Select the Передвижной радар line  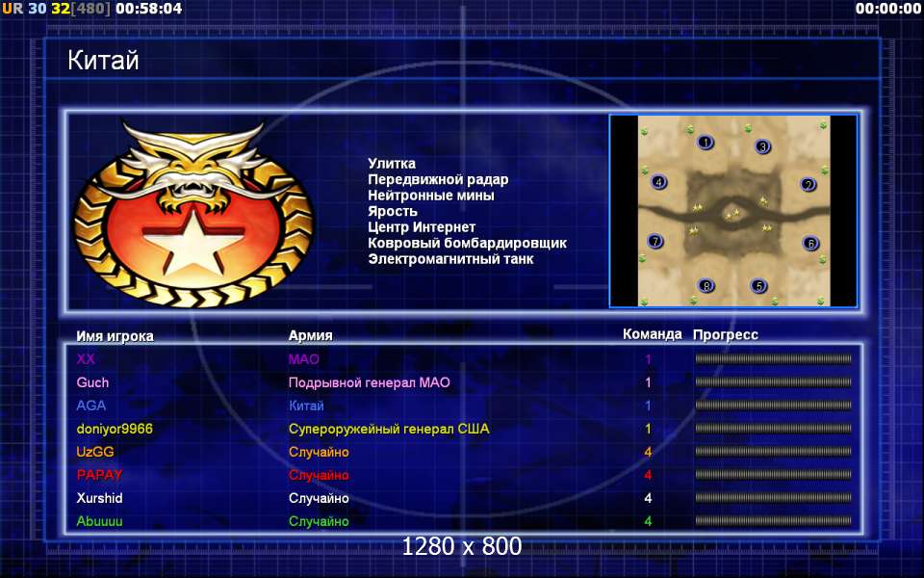[438, 179]
